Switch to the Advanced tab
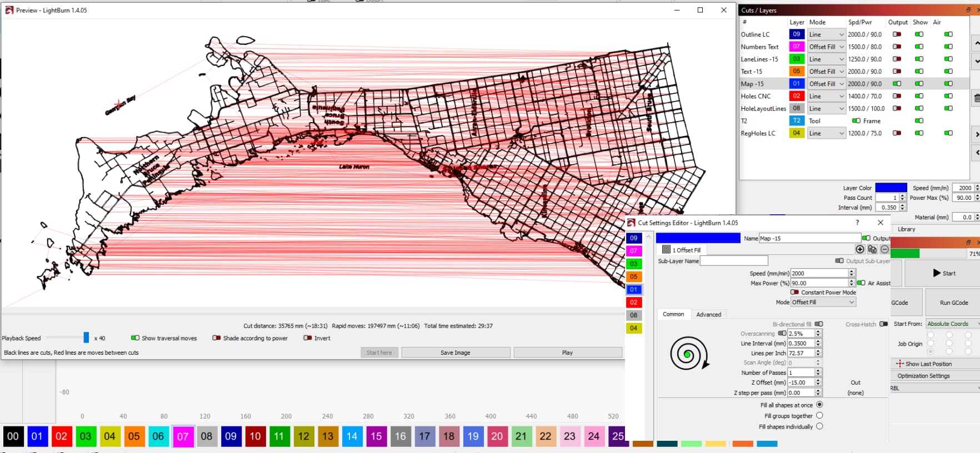 709,314
